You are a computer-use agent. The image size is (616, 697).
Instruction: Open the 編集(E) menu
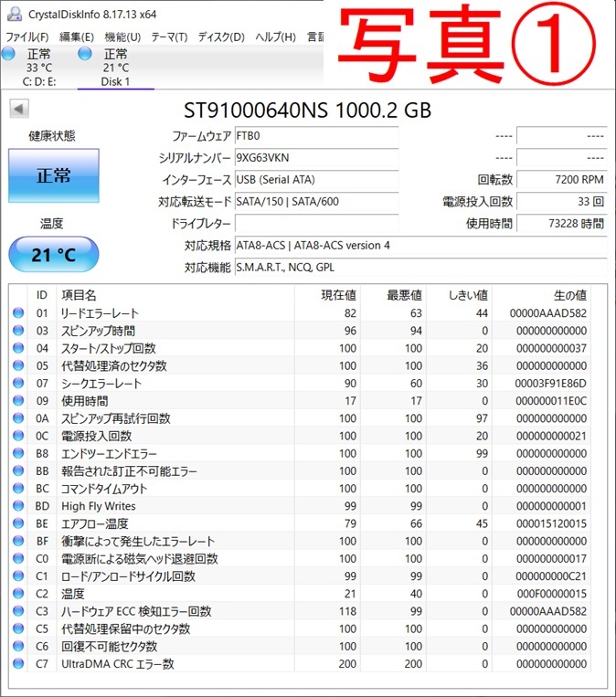tap(77, 37)
